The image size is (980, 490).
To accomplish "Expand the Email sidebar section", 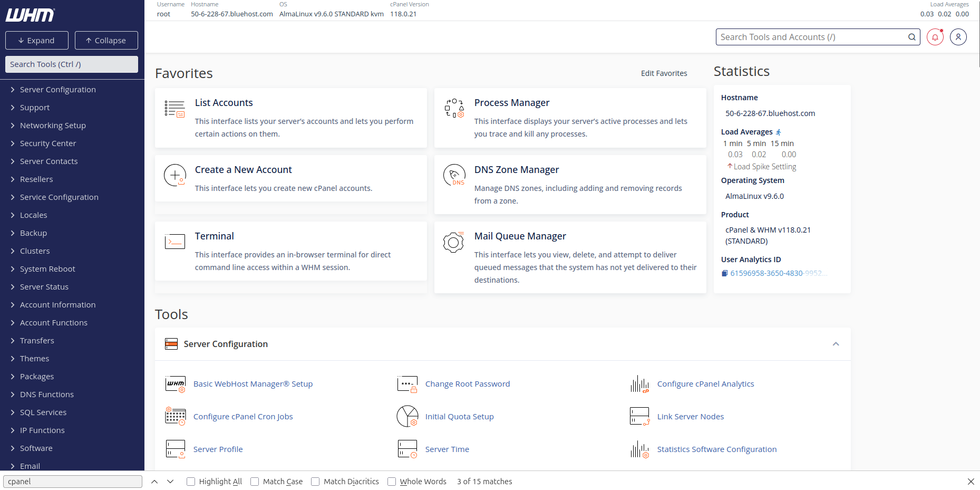I will point(30,466).
